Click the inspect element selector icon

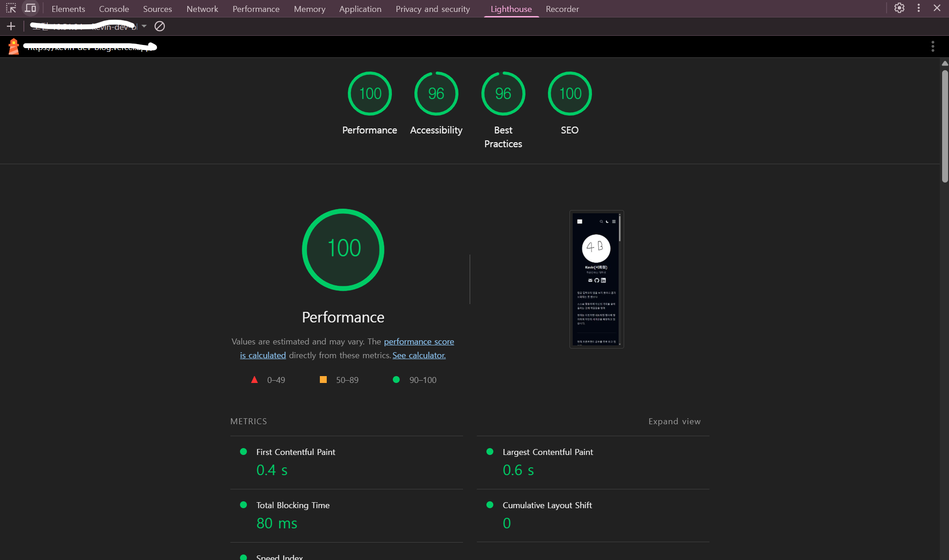(11, 8)
